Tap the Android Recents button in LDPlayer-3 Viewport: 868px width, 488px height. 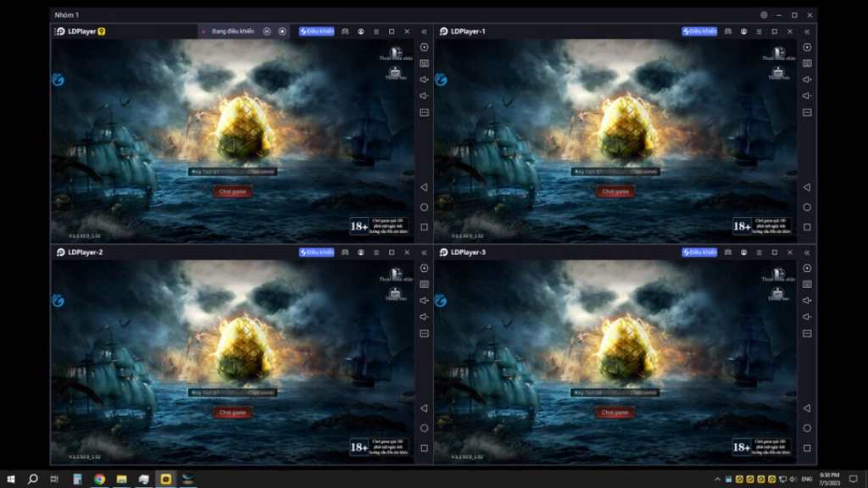807,448
